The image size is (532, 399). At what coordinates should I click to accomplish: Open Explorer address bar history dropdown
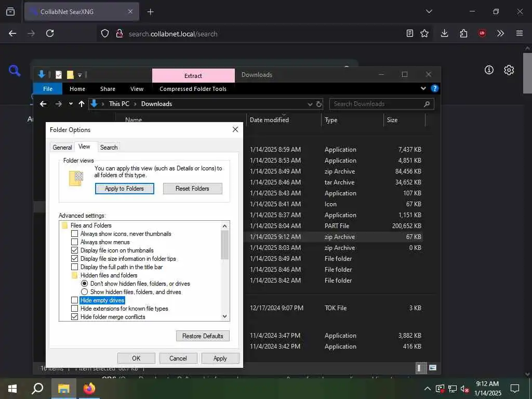coord(310,104)
